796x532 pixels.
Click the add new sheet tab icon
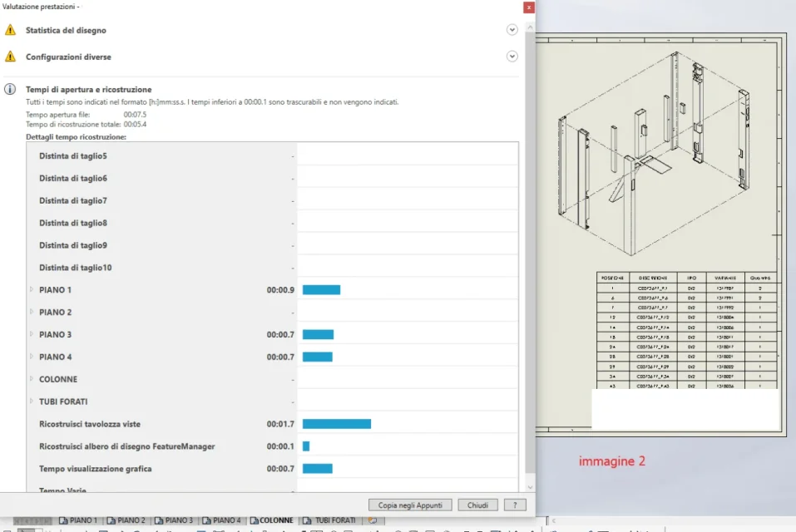tap(373, 520)
